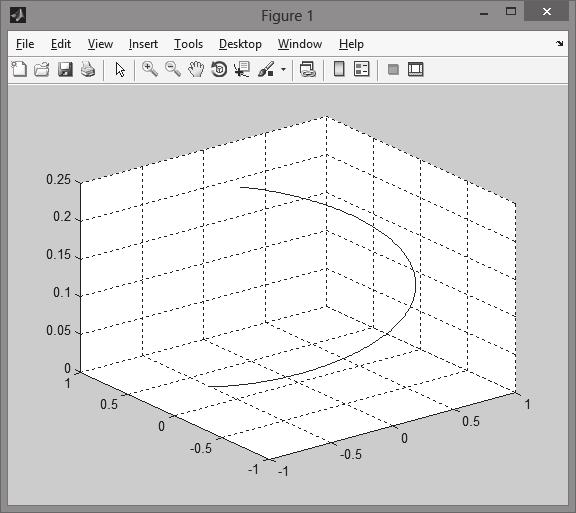Open a file with the Open icon
Image resolution: width=576 pixels, height=513 pixels.
pos(42,69)
